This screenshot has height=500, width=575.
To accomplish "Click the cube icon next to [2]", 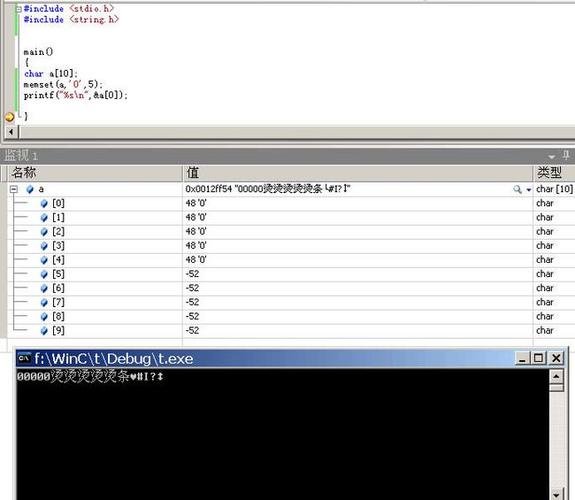I will coord(44,232).
